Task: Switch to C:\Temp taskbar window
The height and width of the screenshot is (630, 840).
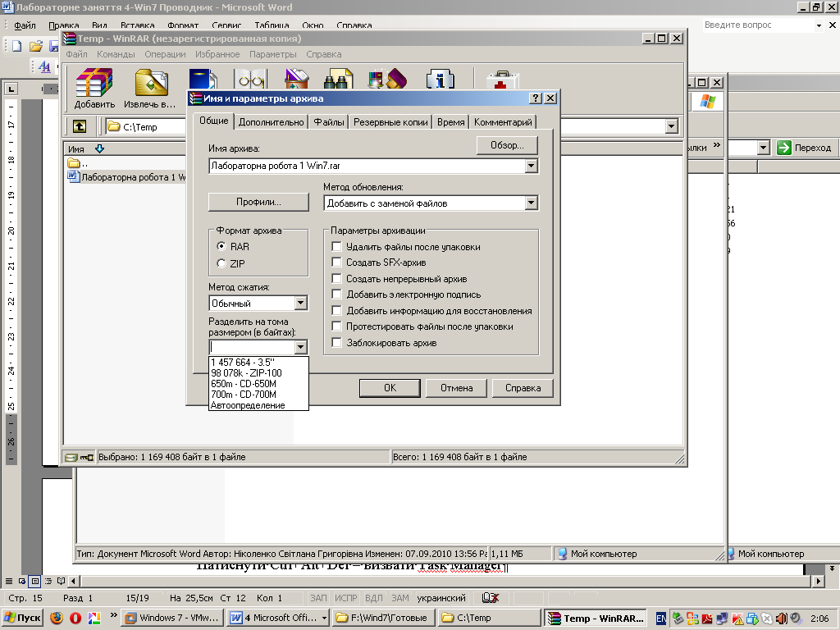Action: [x=489, y=618]
